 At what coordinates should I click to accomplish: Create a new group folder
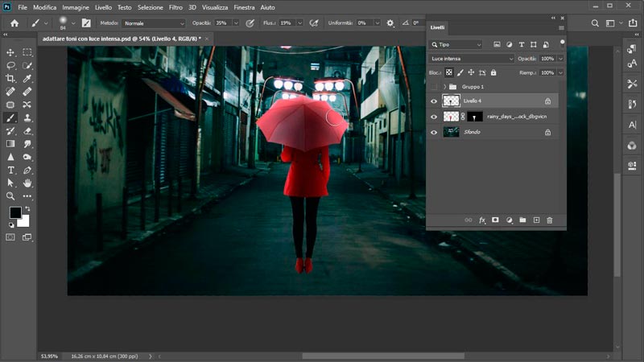pos(522,220)
